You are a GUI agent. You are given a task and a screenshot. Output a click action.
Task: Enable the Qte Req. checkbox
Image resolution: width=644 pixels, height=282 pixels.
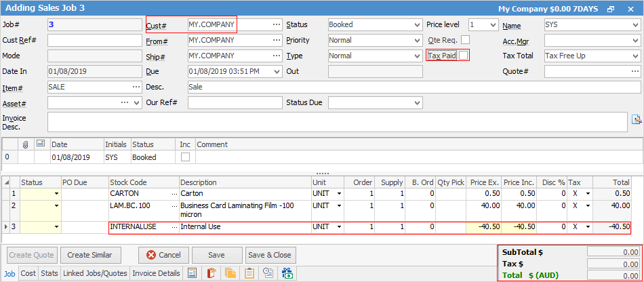(x=465, y=40)
